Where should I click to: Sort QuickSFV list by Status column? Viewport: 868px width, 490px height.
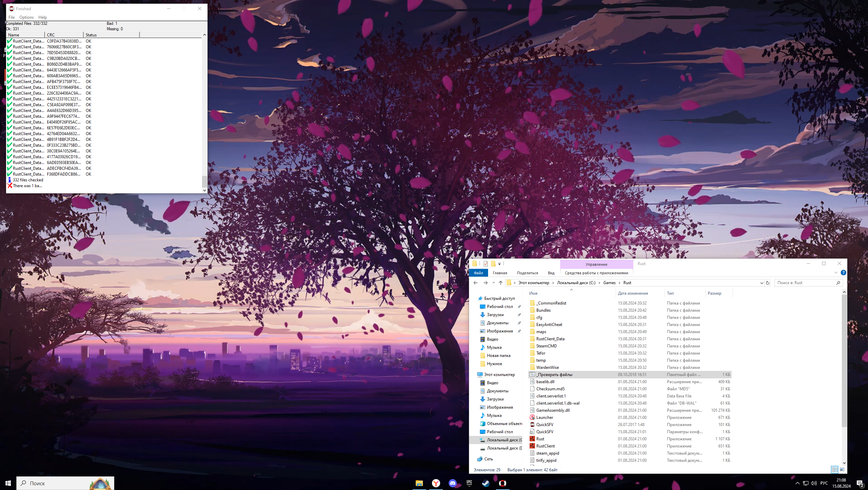pos(112,35)
